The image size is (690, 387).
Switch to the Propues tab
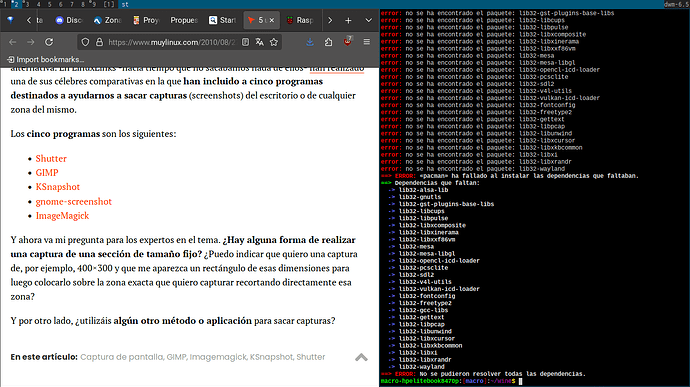point(184,20)
